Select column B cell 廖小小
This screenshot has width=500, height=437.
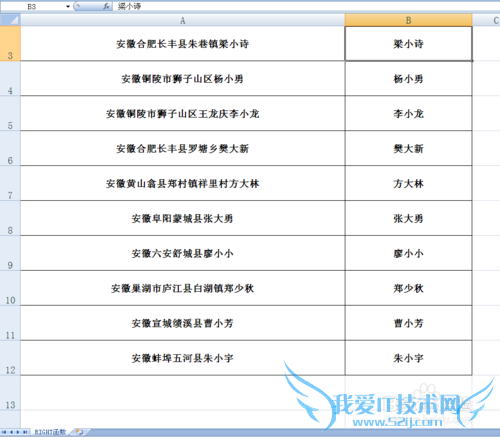408,253
